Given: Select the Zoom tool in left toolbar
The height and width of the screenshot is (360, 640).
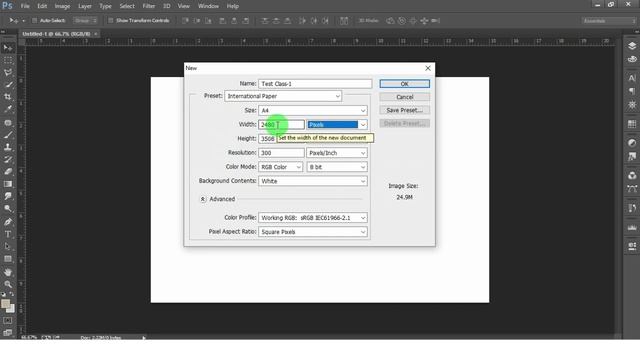Looking at the screenshot, I should (x=8, y=284).
